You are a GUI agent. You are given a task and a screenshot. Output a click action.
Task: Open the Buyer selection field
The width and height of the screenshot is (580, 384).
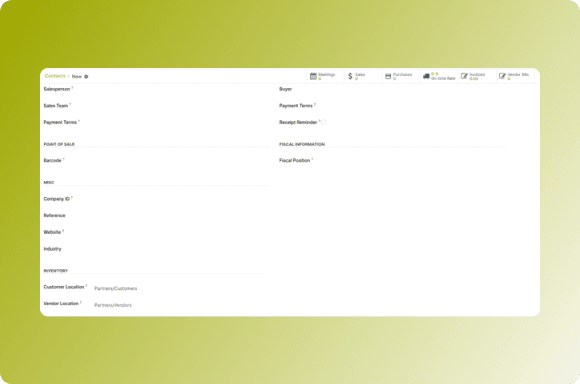point(417,89)
